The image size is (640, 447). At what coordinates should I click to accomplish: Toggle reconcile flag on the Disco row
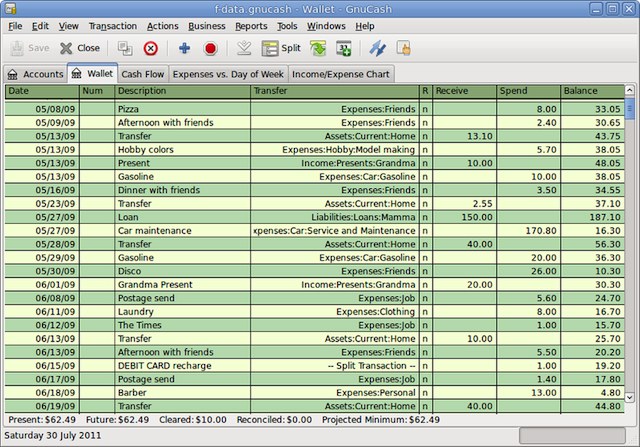425,271
